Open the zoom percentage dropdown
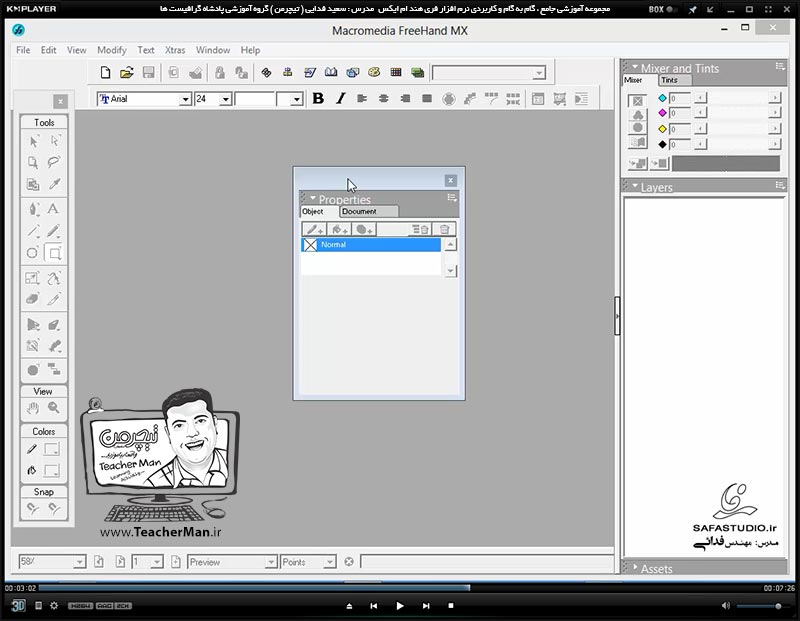This screenshot has height=621, width=800. coord(80,562)
